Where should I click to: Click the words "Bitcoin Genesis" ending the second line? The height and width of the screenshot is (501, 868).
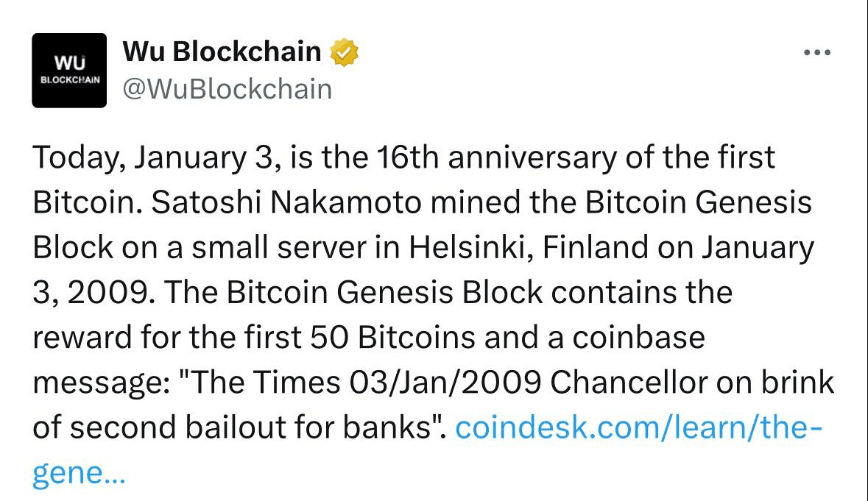click(x=698, y=202)
